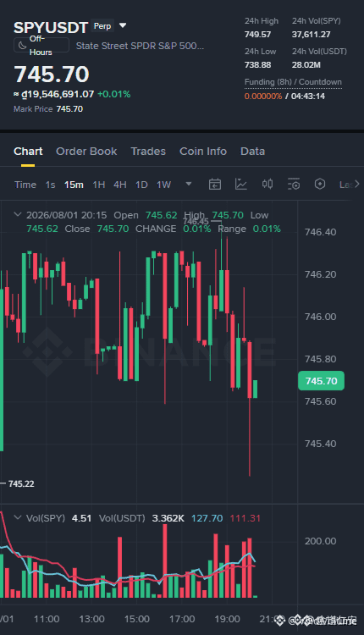Open chart display settings icon

point(294,185)
